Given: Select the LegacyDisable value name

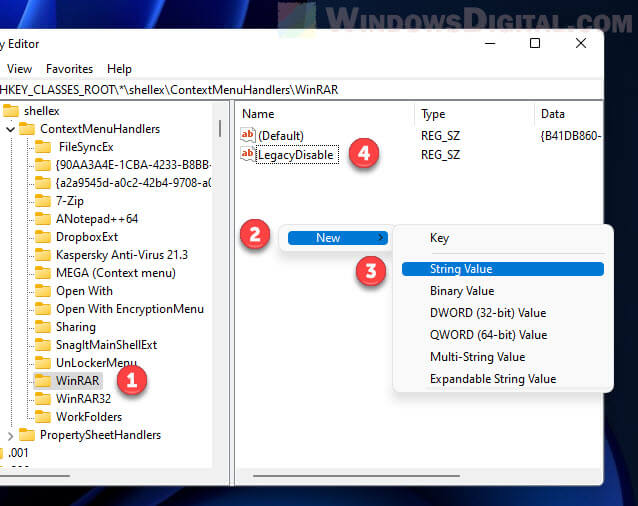Looking at the screenshot, I should click(296, 155).
